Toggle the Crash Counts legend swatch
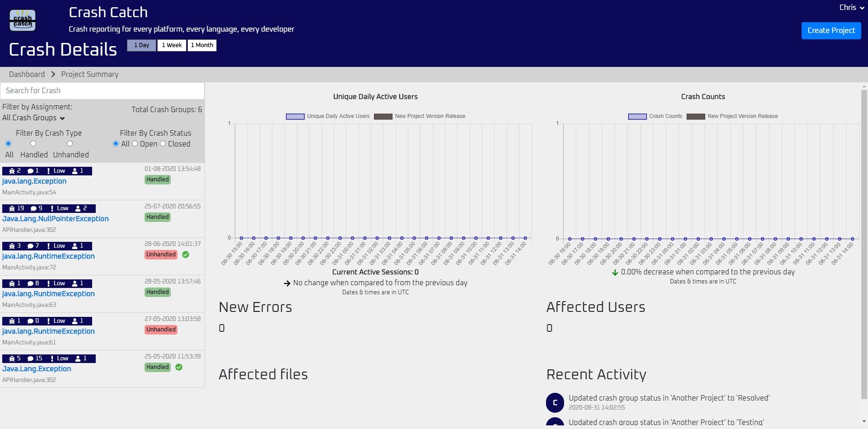 click(637, 116)
